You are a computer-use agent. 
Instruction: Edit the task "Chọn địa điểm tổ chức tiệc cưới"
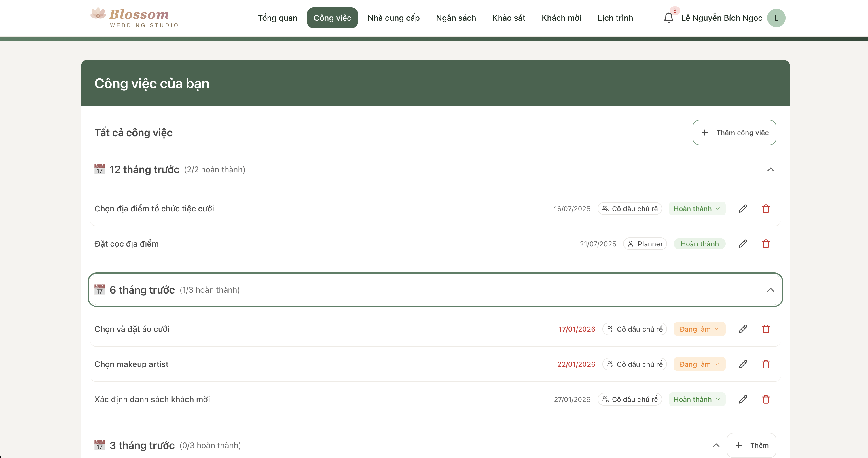tap(743, 209)
